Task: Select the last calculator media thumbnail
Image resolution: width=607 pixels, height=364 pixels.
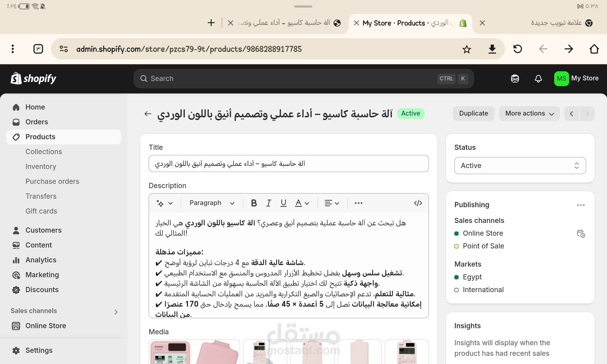Action: 407,352
